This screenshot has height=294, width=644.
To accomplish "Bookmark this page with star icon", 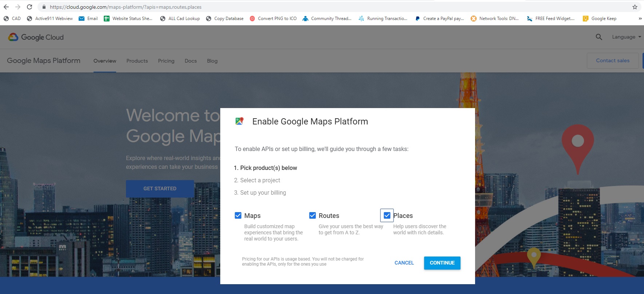I will 635,7.
